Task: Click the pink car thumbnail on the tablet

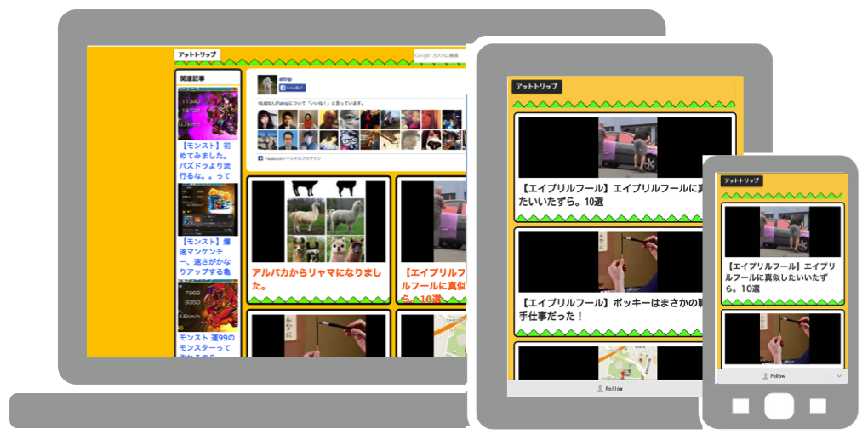Action: click(x=625, y=146)
